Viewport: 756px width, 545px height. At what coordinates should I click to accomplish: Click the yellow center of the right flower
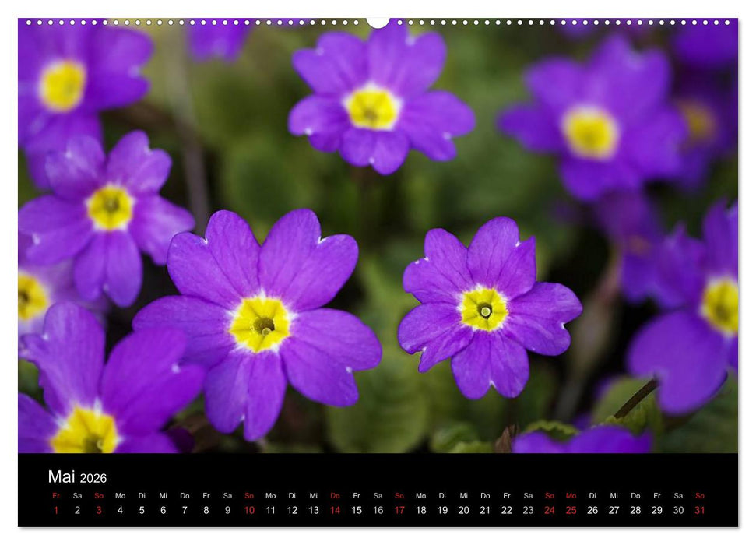tap(486, 309)
